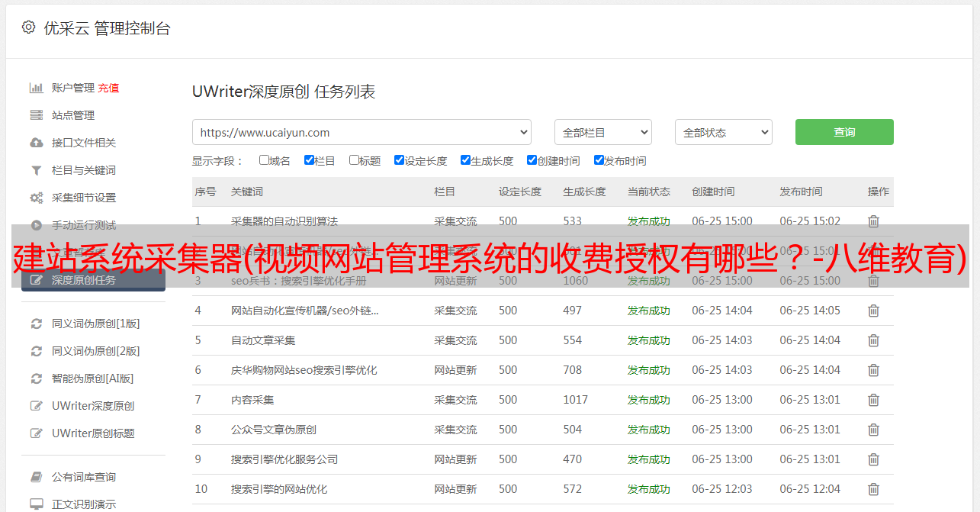Select the active 深度原创任务 sidebar item
Image resolution: width=980 pixels, height=512 pixels.
pos(93,280)
